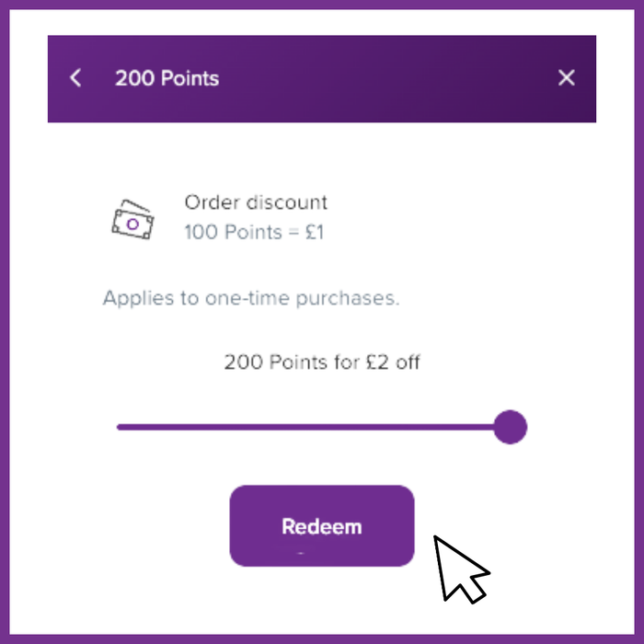Close the 200 Points panel

pos(567,78)
